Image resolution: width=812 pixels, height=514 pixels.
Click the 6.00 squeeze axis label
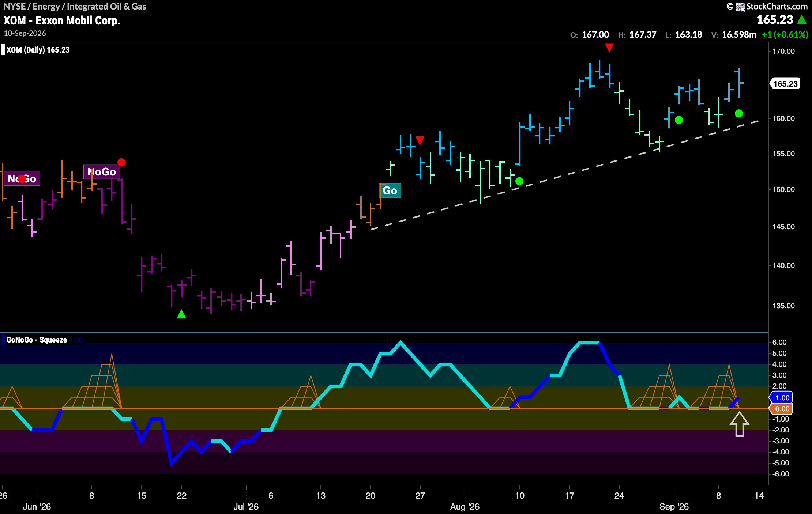tap(779, 342)
